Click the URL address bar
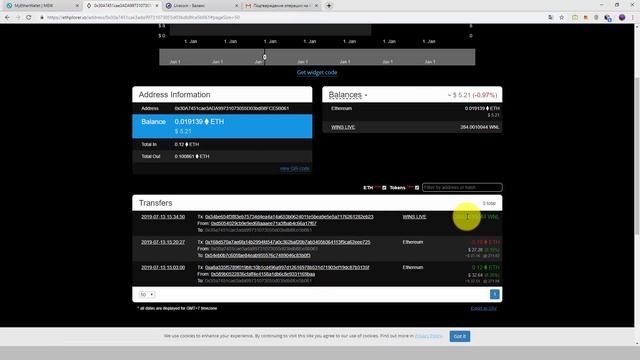640x360 pixels. 286,18
